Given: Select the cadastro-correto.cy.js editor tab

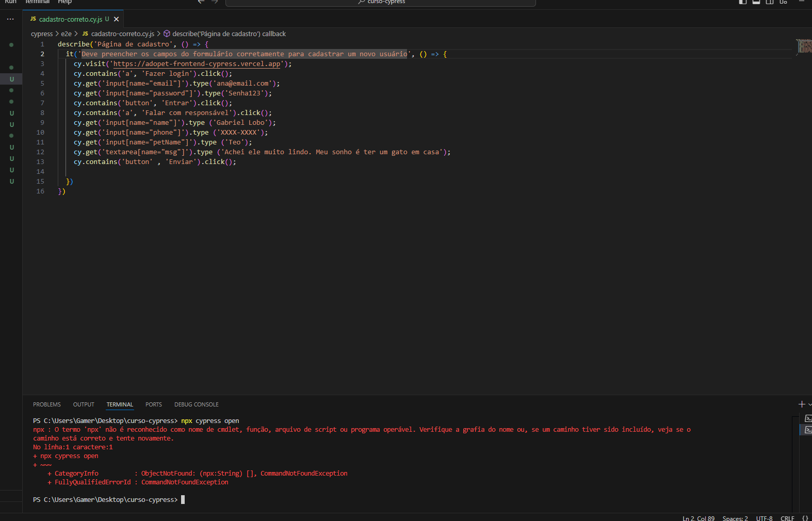Looking at the screenshot, I should tap(70, 19).
